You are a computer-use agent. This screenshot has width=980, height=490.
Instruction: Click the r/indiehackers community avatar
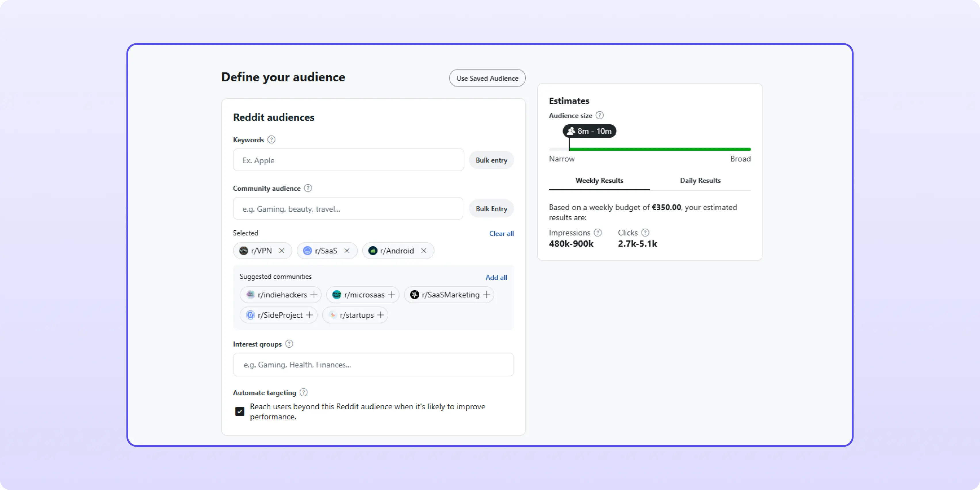pos(250,295)
